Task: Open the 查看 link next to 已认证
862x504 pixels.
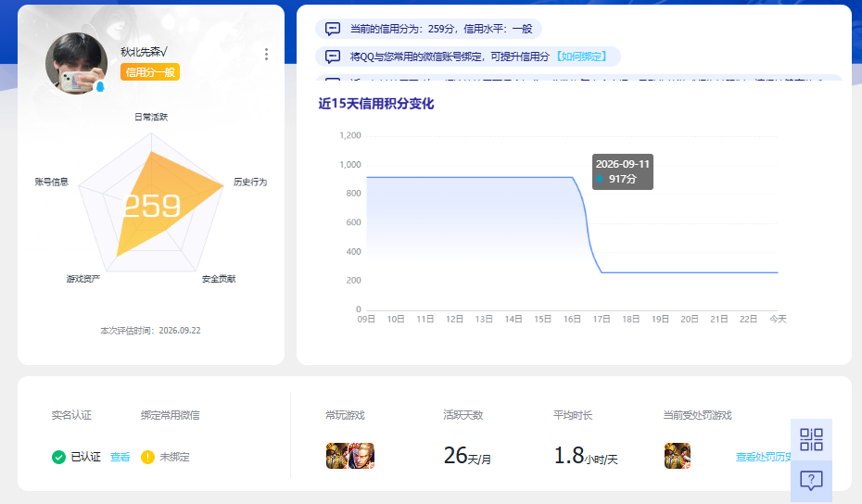Action: 120,458
